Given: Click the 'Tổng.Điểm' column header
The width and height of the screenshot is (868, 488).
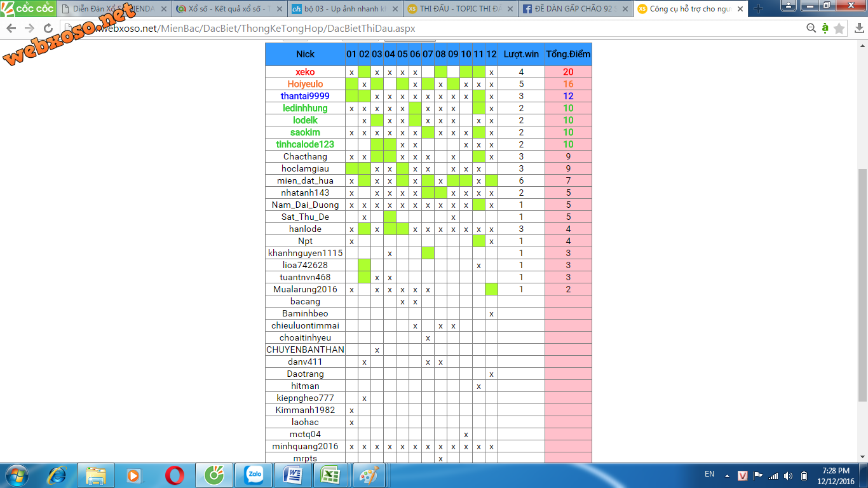Looking at the screenshot, I should [568, 54].
